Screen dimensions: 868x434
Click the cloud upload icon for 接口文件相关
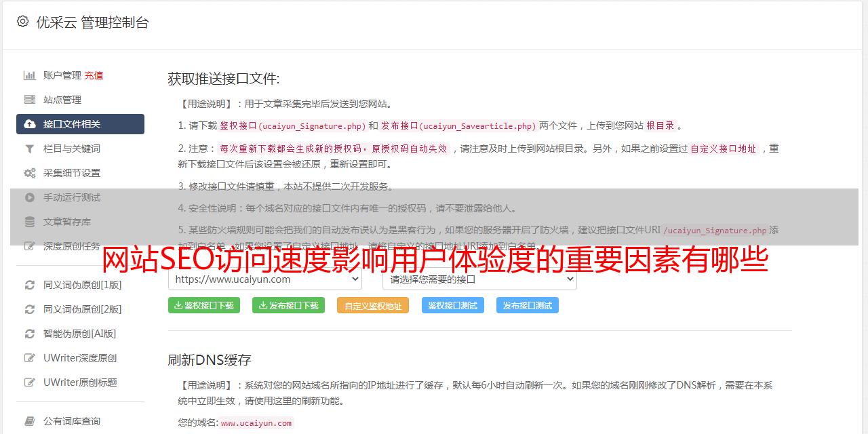click(30, 124)
